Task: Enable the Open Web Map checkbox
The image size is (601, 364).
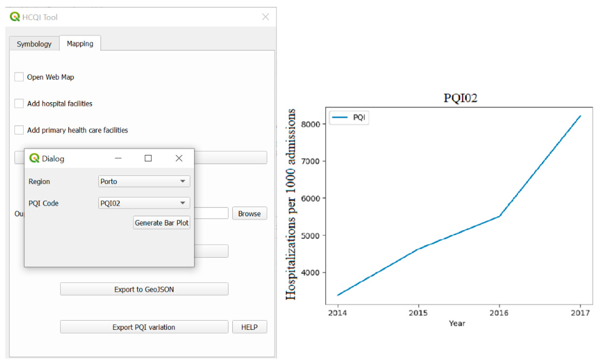Action: [19, 77]
